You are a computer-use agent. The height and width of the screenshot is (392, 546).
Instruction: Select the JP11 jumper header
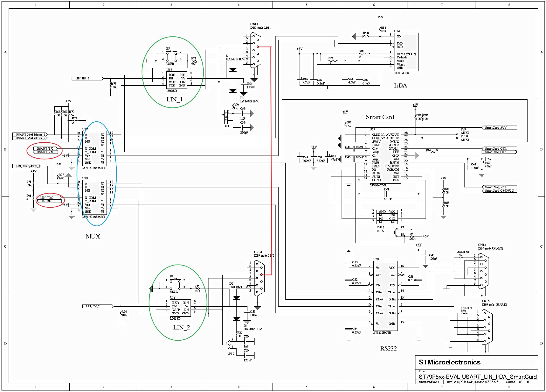point(226,117)
